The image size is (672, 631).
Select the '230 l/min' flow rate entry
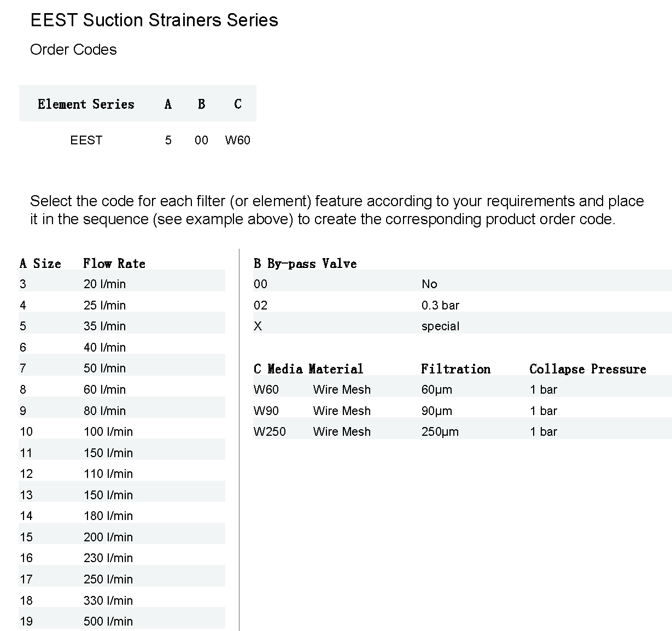[x=108, y=558]
